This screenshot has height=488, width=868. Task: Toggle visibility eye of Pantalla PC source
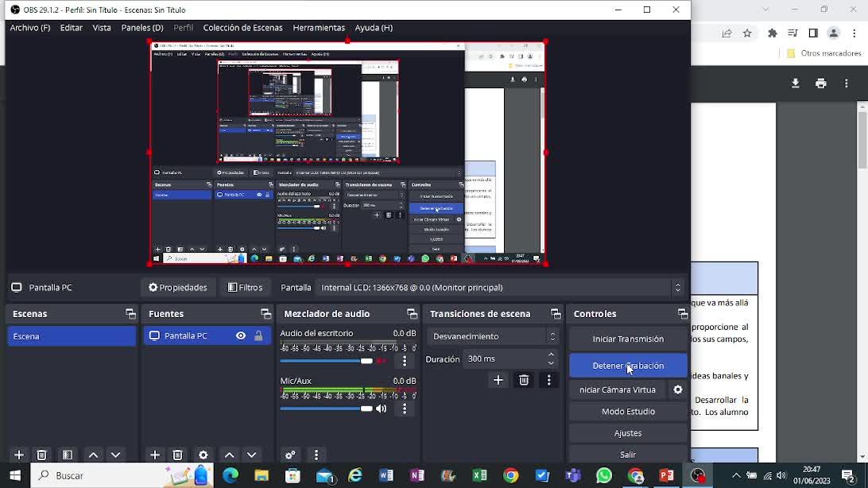pyautogui.click(x=241, y=335)
